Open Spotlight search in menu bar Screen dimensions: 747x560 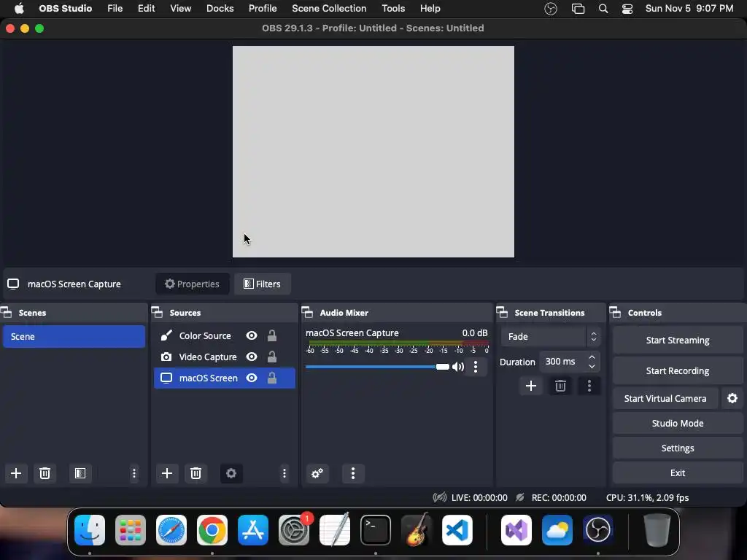(x=603, y=9)
